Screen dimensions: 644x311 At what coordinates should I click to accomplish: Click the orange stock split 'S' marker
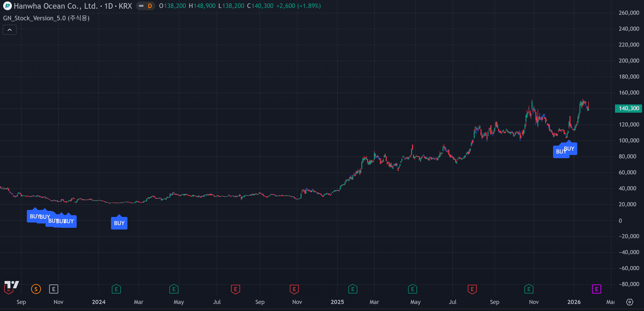tap(36, 289)
